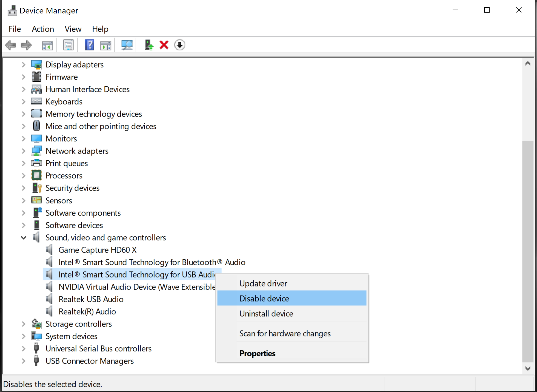Viewport: 537px width, 392px height.
Task: Click the Print queues printer icon
Action: 36,163
